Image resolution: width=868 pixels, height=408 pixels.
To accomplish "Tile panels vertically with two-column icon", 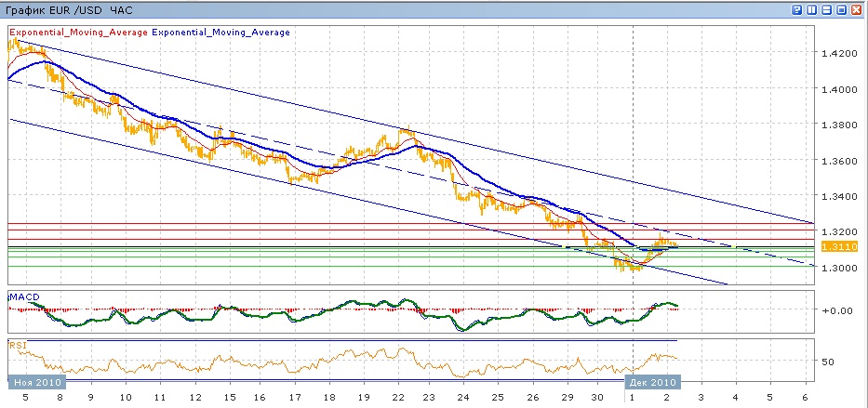I will [x=812, y=9].
